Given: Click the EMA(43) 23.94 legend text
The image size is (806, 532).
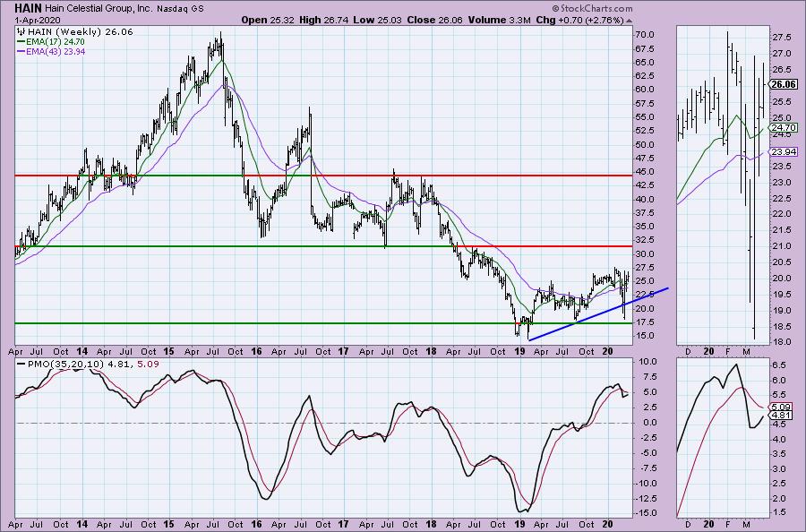Looking at the screenshot, I should point(56,52).
